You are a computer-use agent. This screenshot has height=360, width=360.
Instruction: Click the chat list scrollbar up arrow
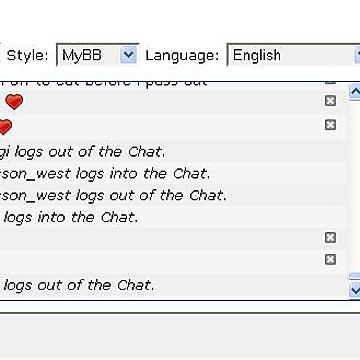click(x=354, y=91)
